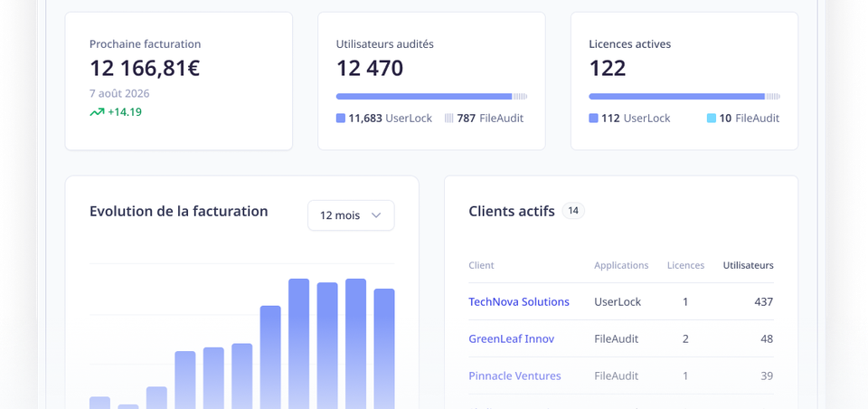Click the 437 users cell for TechNova
Screen dimensions: 868x409
pyautogui.click(x=764, y=301)
